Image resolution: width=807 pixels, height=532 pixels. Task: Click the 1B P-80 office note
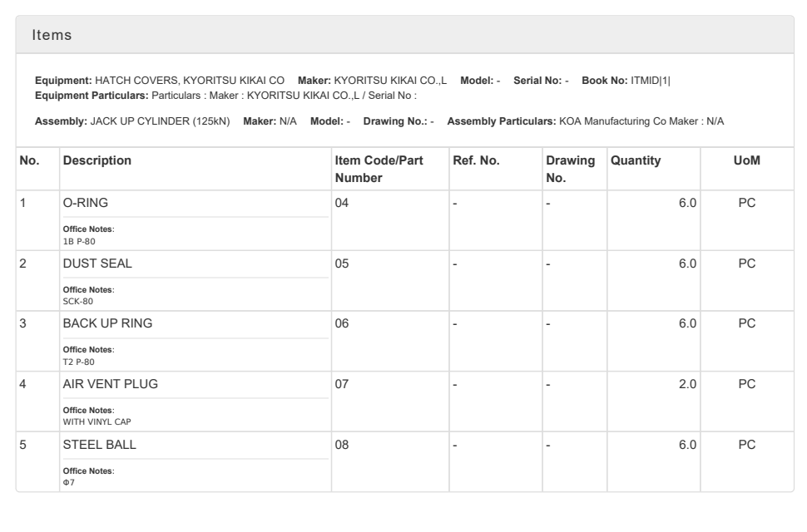80,241
